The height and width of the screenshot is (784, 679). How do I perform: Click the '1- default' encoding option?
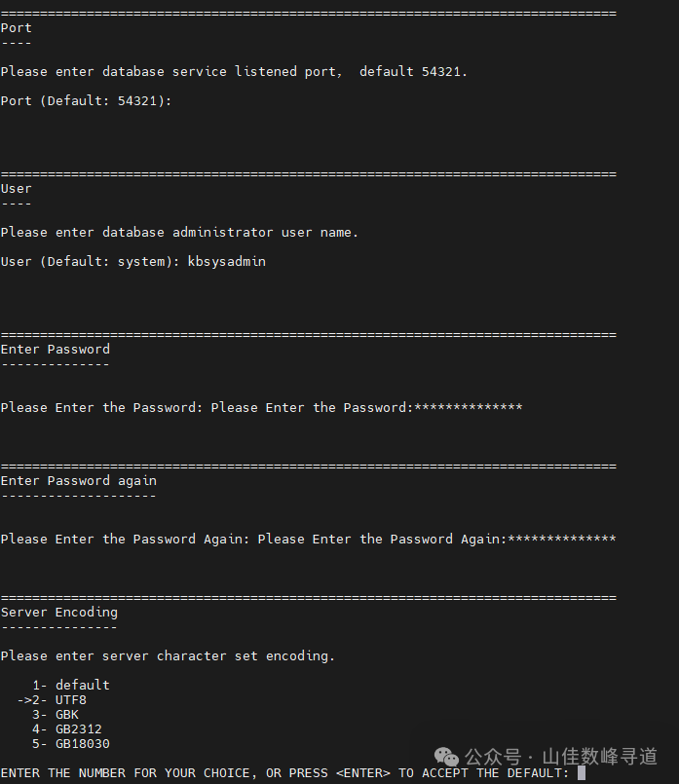pos(70,686)
